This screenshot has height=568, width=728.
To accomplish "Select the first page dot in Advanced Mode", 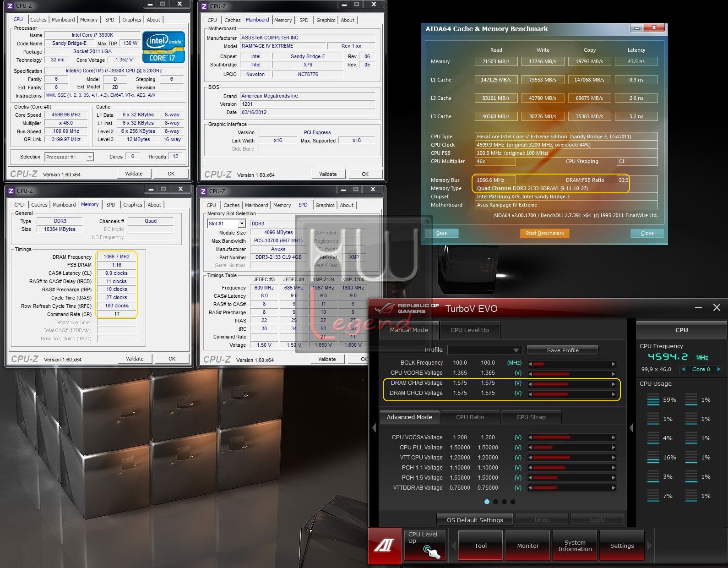I will click(x=487, y=502).
